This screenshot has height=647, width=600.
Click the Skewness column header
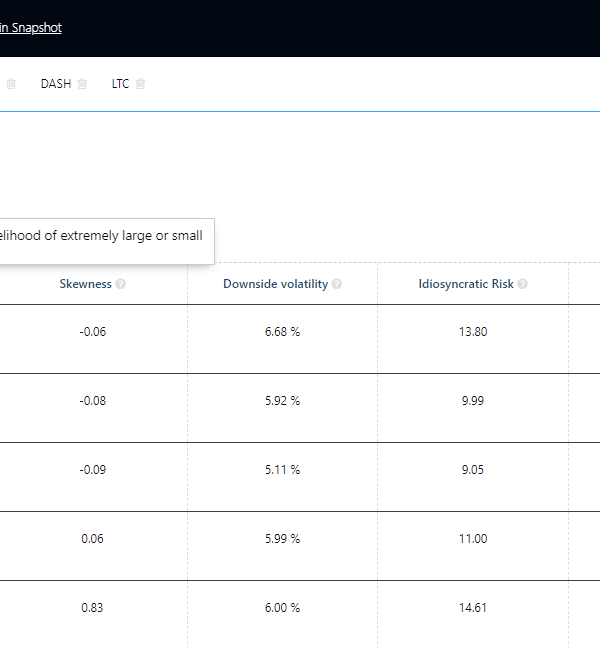coord(85,284)
